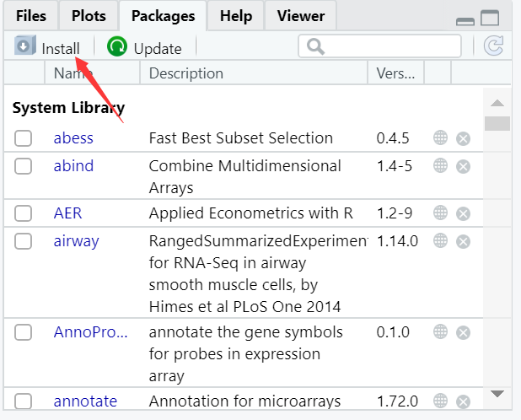Maximize the Packages pane
This screenshot has width=521, height=420.
tap(490, 18)
